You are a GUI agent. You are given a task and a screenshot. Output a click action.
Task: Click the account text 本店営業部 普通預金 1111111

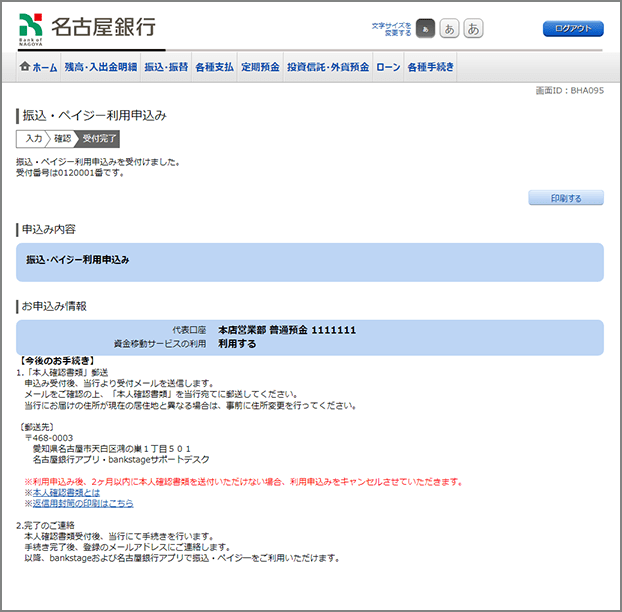(287, 330)
